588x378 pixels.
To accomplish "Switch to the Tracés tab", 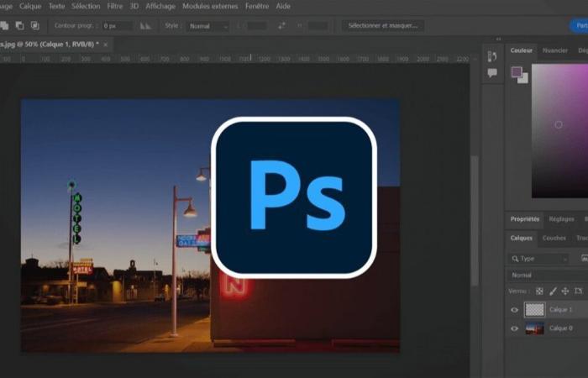I will pos(581,238).
